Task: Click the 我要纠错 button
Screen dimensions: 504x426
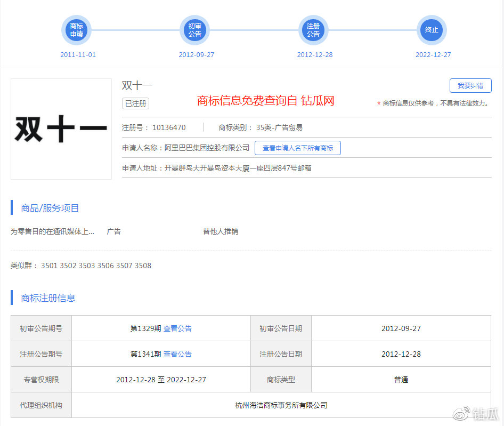Action: point(470,86)
